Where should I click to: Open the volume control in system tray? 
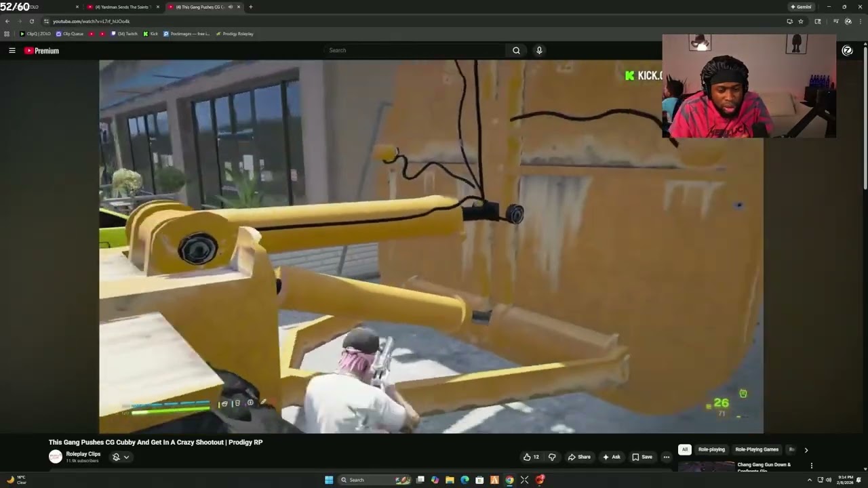pyautogui.click(x=829, y=480)
